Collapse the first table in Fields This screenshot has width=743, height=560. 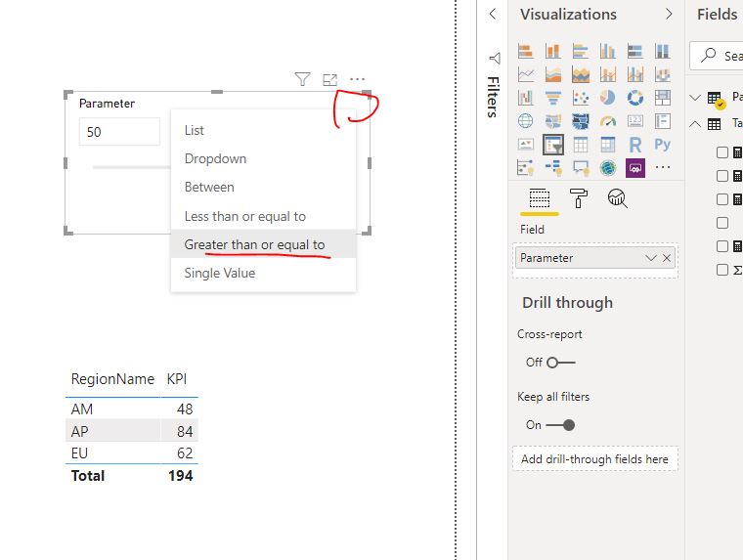[x=695, y=98]
